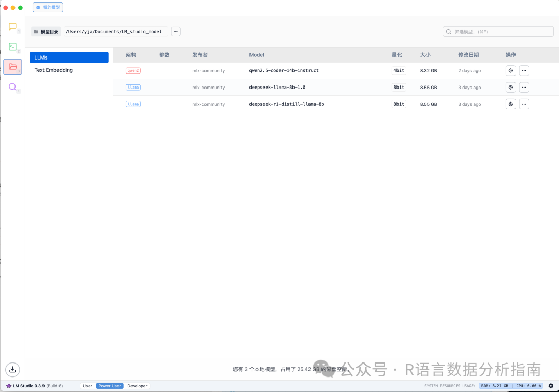559x392 pixels.
Task: Switch to User mode
Action: click(87, 386)
